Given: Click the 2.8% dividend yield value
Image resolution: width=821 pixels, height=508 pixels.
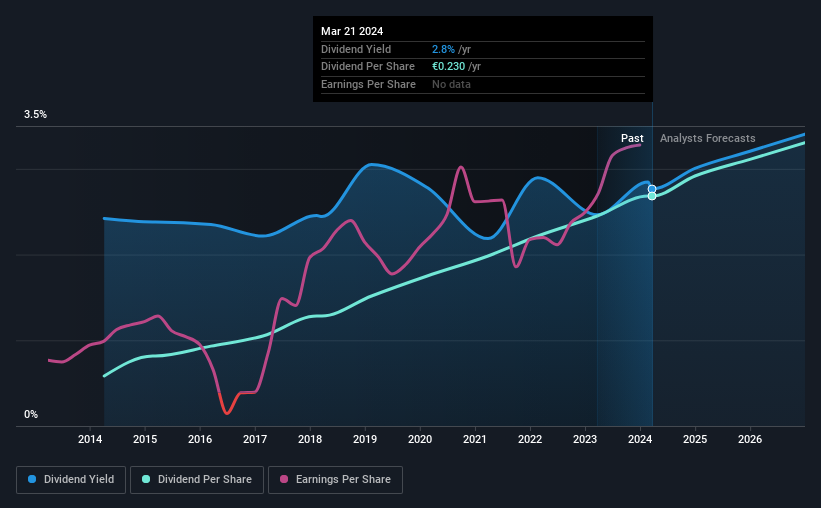Looking at the screenshot, I should point(443,49).
